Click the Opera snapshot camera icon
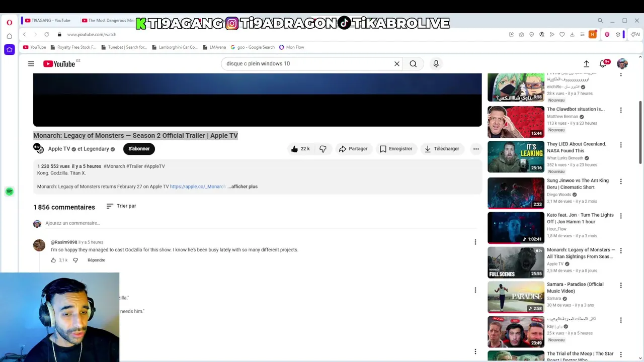 (x=521, y=34)
